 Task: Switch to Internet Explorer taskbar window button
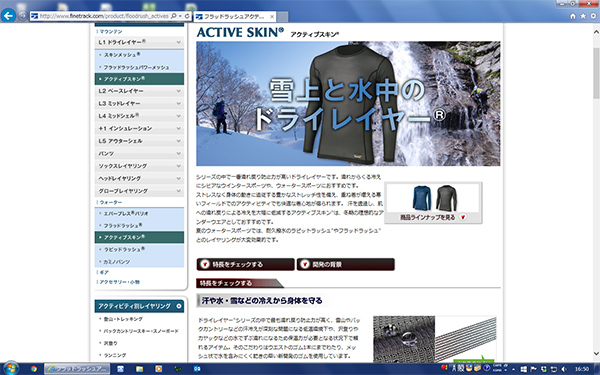[77, 369]
